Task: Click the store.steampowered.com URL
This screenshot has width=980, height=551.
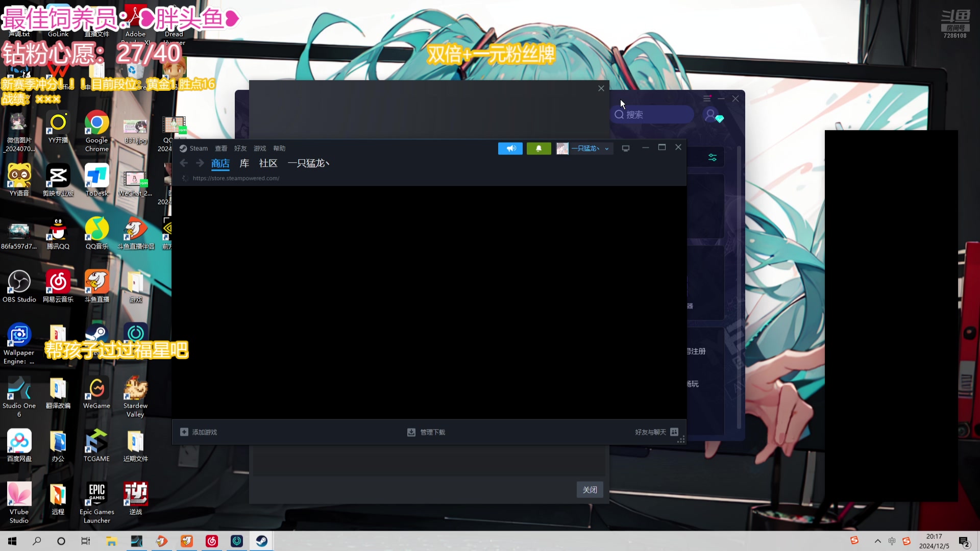Action: click(236, 178)
